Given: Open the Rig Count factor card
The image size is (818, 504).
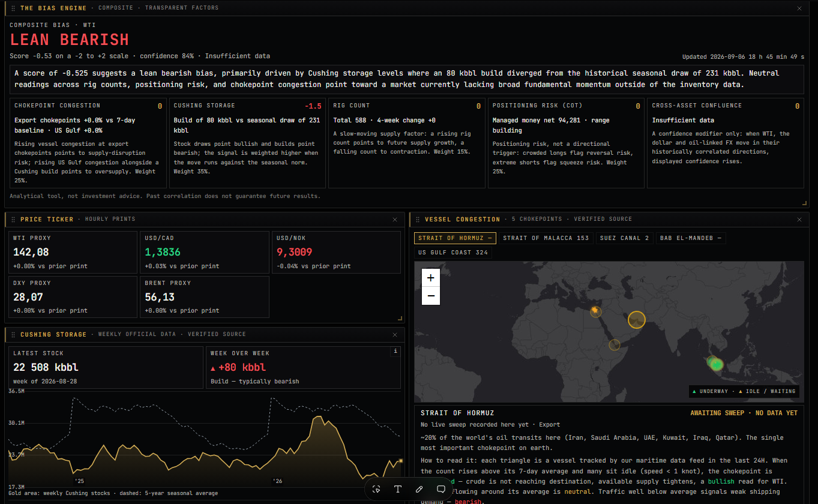Looking at the screenshot, I should tap(407, 143).
